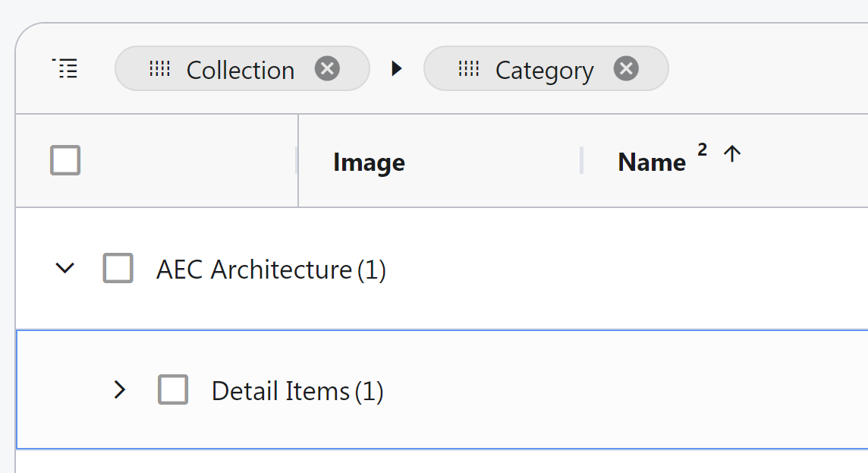Check the Detail Items group checkbox

click(173, 389)
